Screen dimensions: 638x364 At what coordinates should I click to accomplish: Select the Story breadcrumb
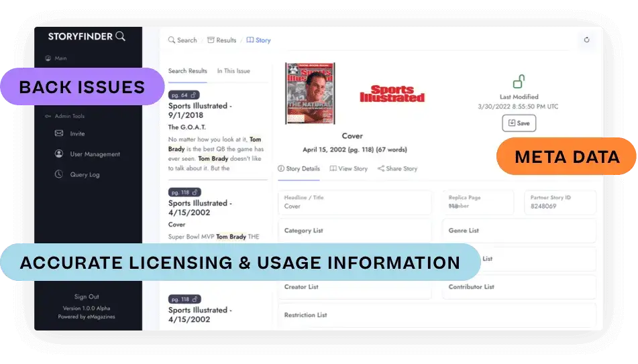point(263,40)
